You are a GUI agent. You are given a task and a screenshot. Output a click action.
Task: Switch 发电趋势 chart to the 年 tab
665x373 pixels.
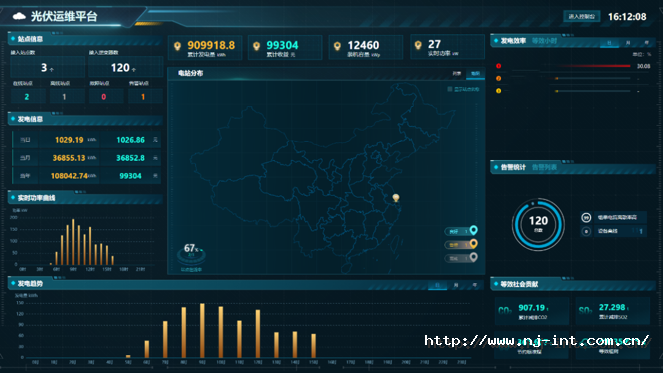(475, 285)
